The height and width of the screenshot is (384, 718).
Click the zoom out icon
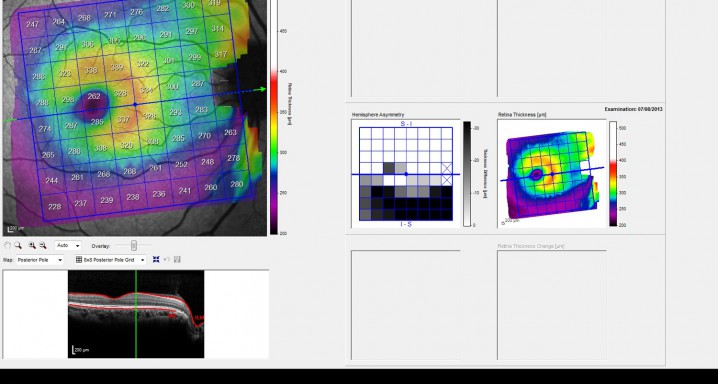[43, 246]
